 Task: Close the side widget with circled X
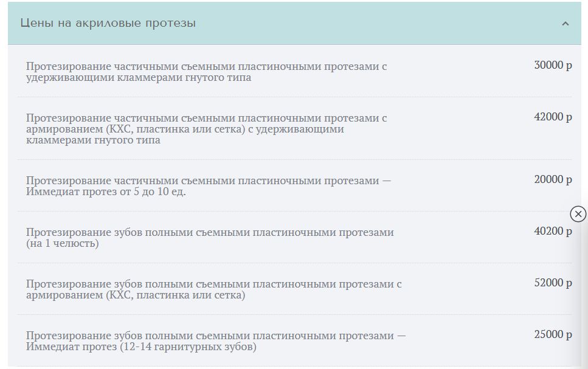click(578, 214)
